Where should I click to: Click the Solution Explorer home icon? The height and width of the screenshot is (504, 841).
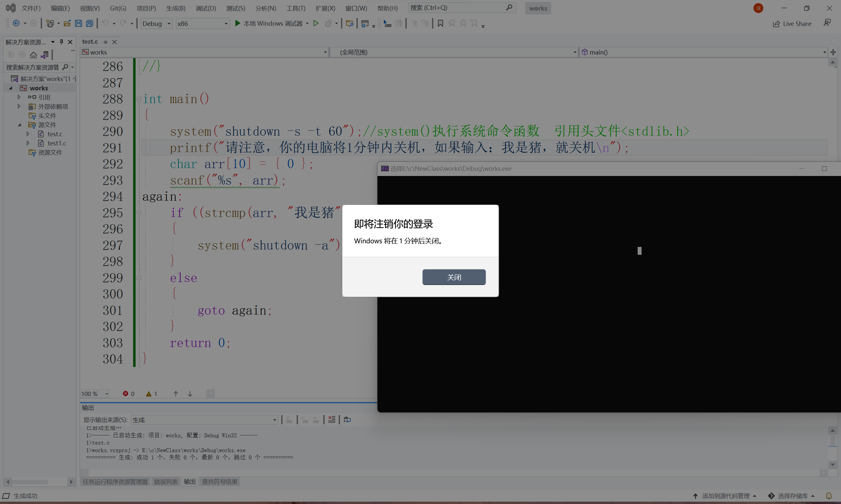click(x=33, y=55)
